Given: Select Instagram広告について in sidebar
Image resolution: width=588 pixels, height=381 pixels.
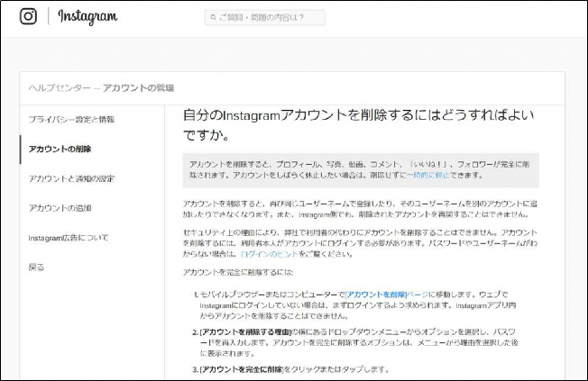Looking at the screenshot, I should point(69,238).
